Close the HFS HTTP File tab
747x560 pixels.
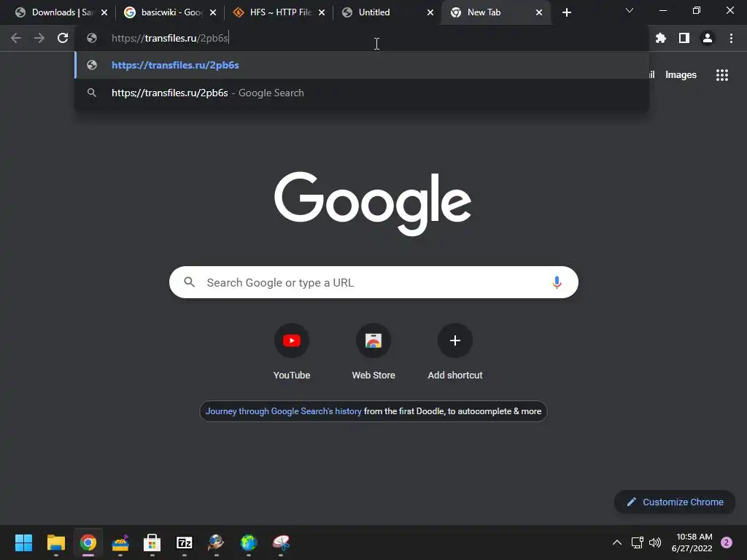click(x=322, y=12)
